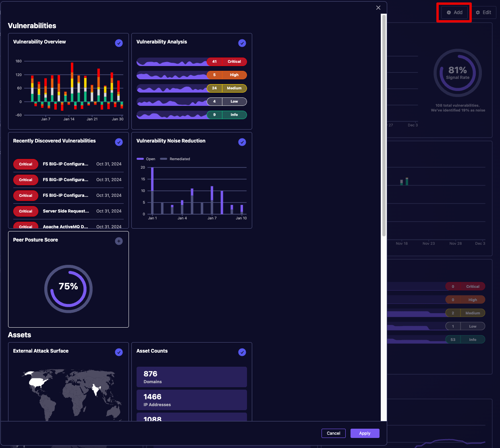
Task: Click the Critical severity pill showing 41
Action: coord(226,62)
